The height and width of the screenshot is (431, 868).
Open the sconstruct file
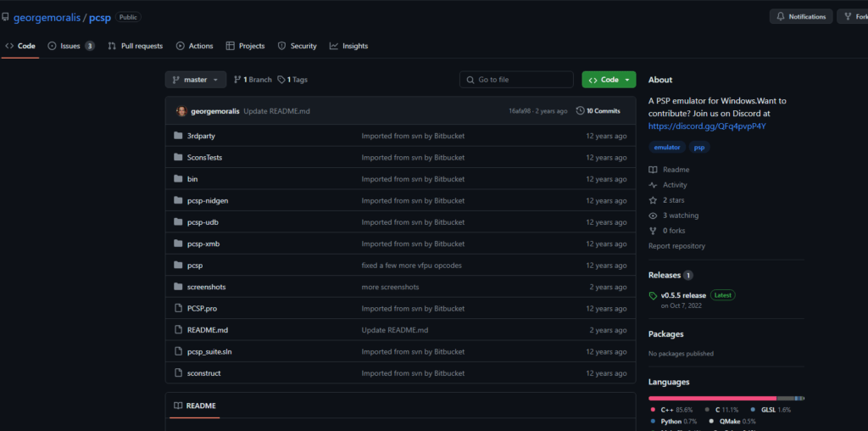tap(203, 373)
